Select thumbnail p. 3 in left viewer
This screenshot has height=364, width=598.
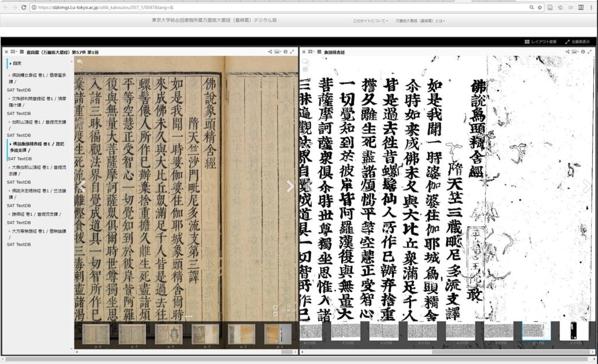(205, 334)
